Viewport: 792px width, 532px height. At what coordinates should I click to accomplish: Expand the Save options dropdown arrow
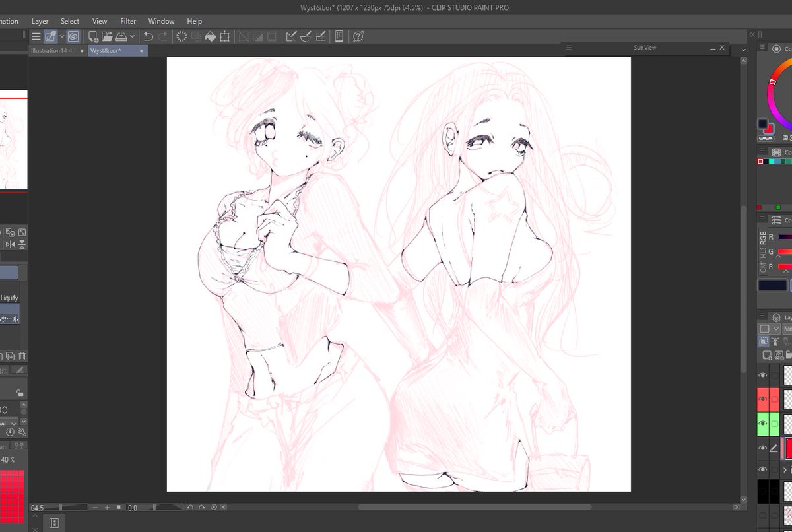(133, 36)
